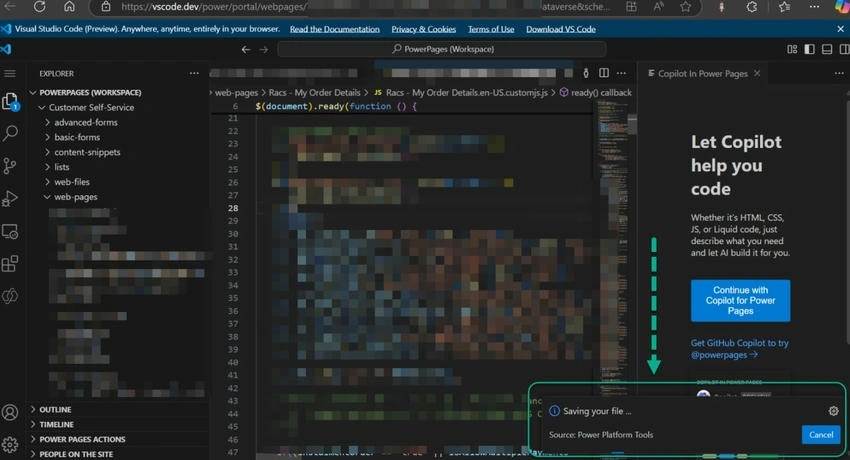Toggle the primary sidebar layout button
850x460 pixels.
point(809,49)
